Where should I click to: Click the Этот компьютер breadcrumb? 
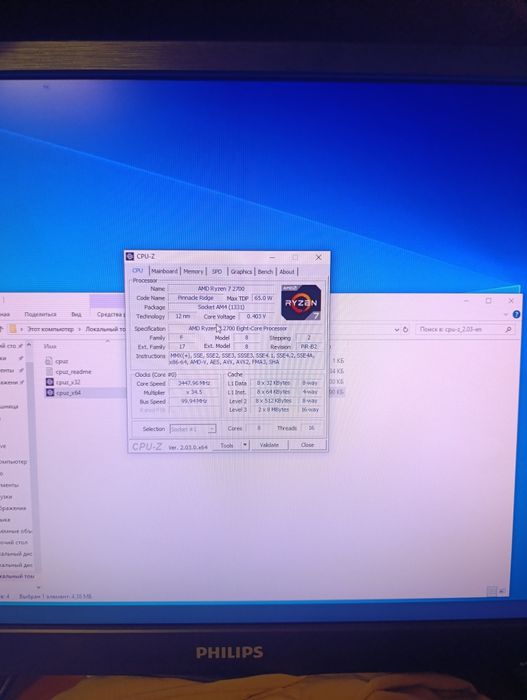(x=50, y=329)
